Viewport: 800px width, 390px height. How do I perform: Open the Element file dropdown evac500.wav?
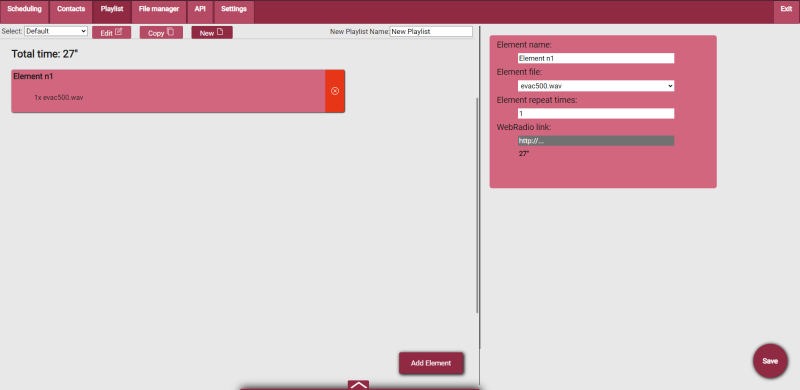pyautogui.click(x=596, y=86)
